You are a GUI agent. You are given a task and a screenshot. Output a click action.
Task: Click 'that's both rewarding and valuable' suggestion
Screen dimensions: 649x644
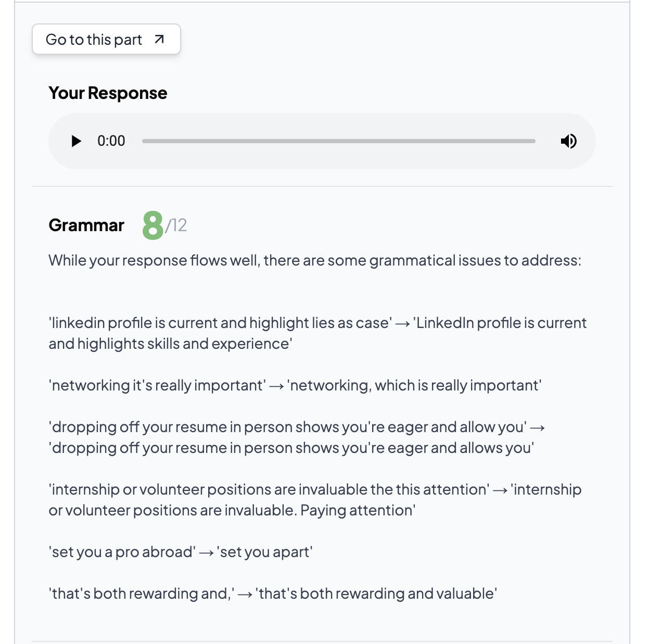(376, 594)
